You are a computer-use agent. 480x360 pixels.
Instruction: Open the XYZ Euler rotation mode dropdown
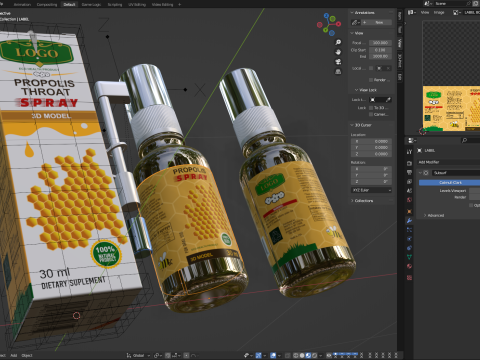371,190
